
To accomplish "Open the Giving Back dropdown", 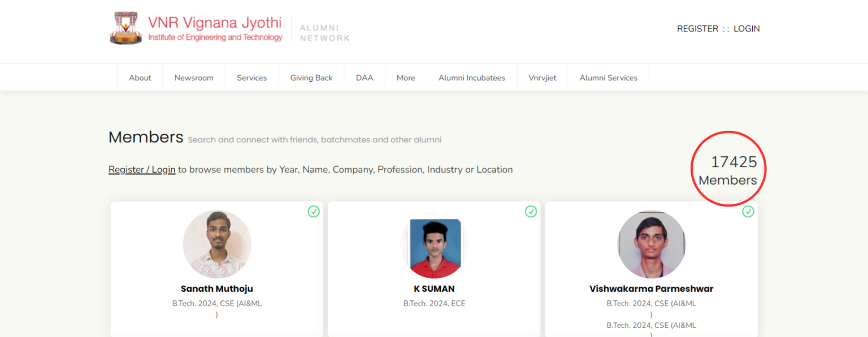I will (311, 77).
